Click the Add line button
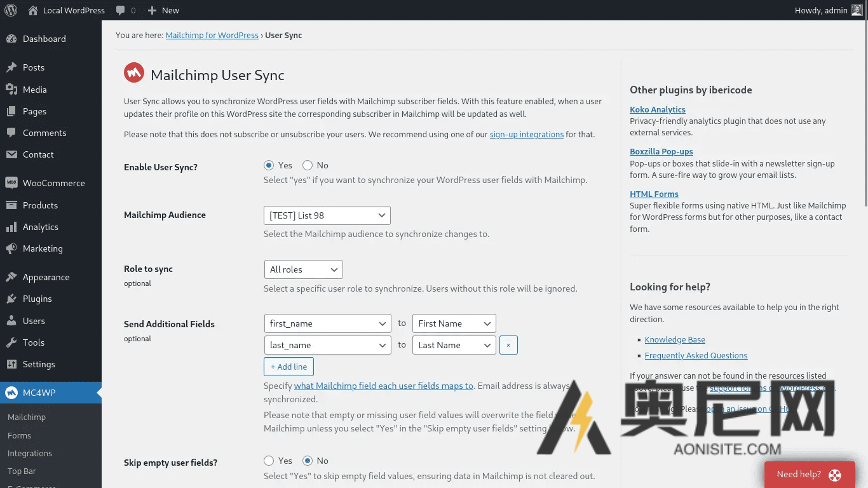The height and width of the screenshot is (488, 868). (x=288, y=367)
